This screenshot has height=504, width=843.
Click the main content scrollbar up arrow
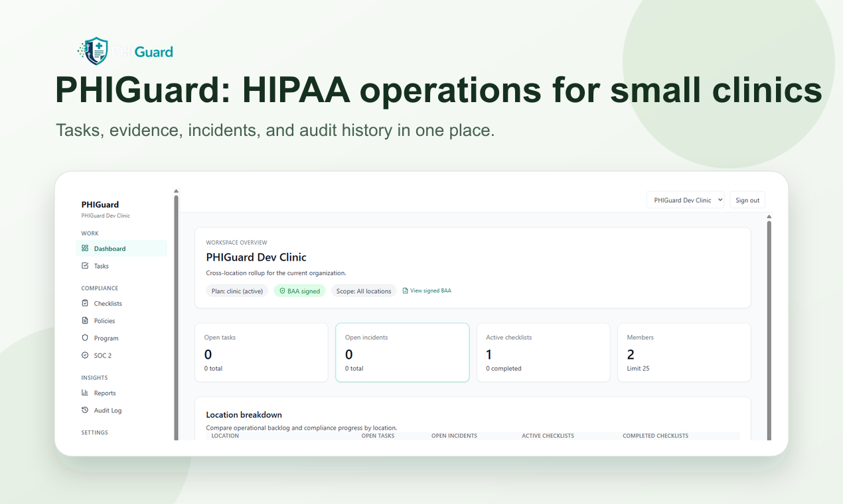coord(769,216)
